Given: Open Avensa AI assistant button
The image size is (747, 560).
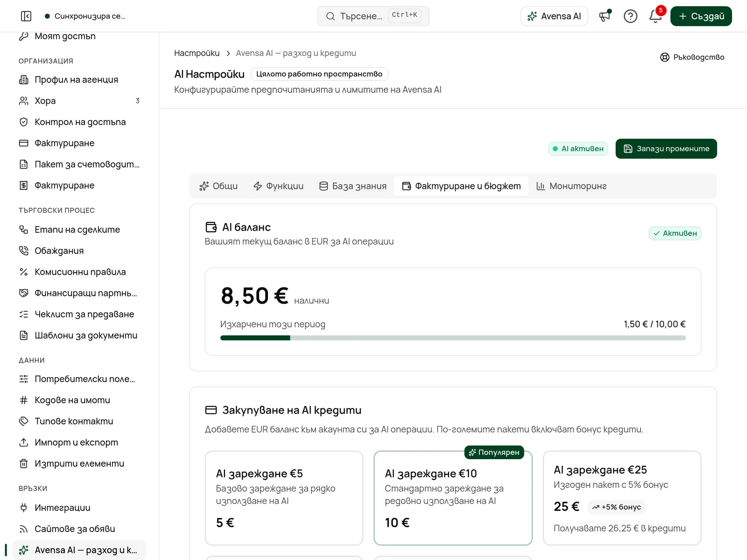Looking at the screenshot, I should click(554, 16).
